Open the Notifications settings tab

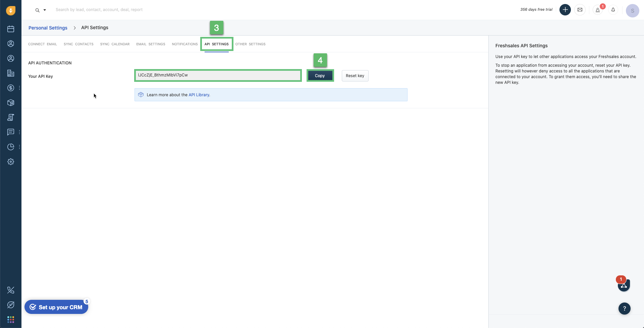[x=184, y=44]
